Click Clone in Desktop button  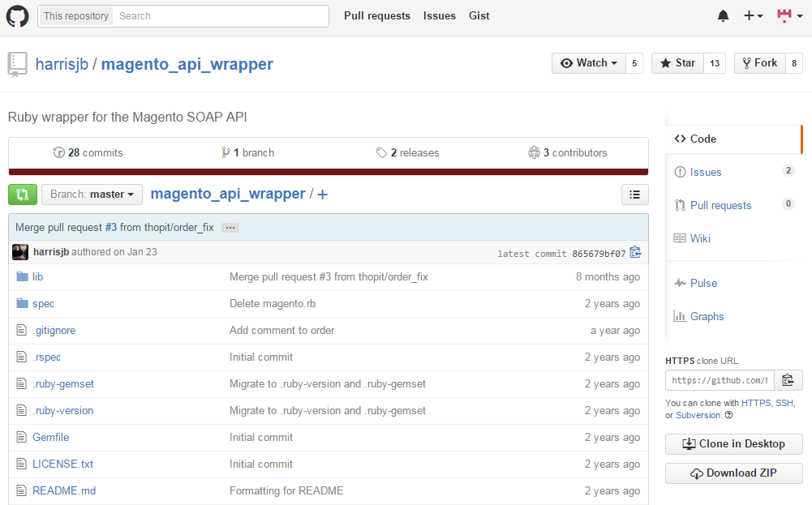coord(734,444)
